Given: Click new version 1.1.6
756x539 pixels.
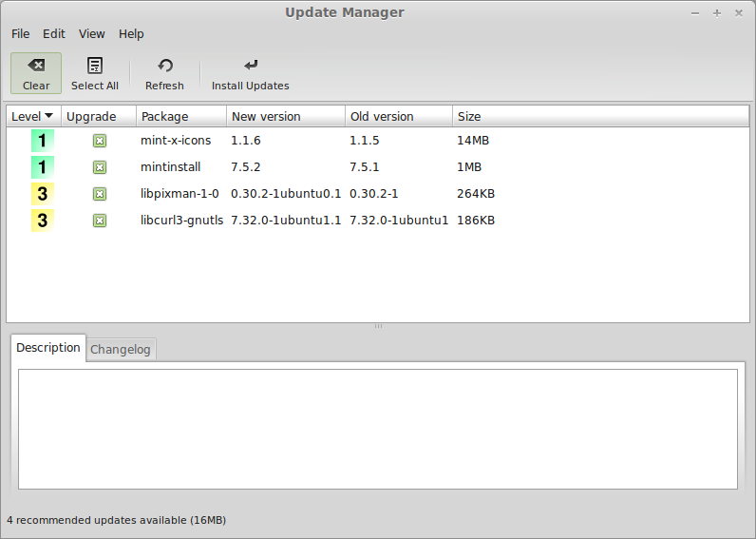Looking at the screenshot, I should coord(245,141).
